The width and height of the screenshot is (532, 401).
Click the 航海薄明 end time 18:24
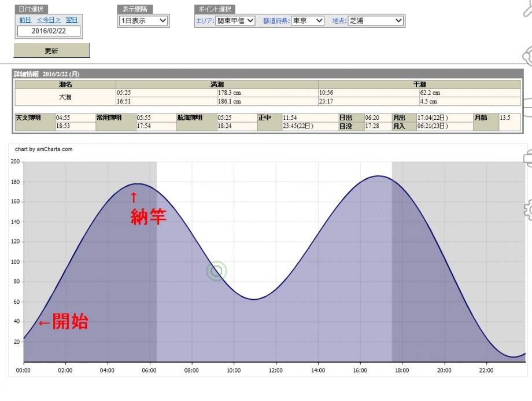(x=237, y=126)
